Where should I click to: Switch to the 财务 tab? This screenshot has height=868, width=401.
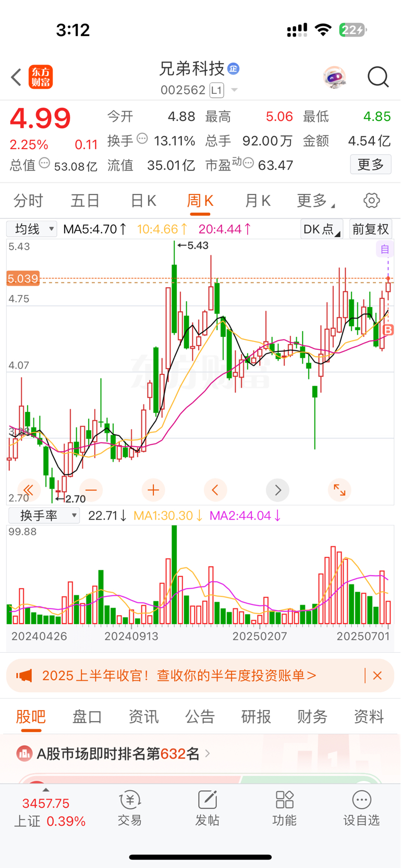tap(312, 717)
